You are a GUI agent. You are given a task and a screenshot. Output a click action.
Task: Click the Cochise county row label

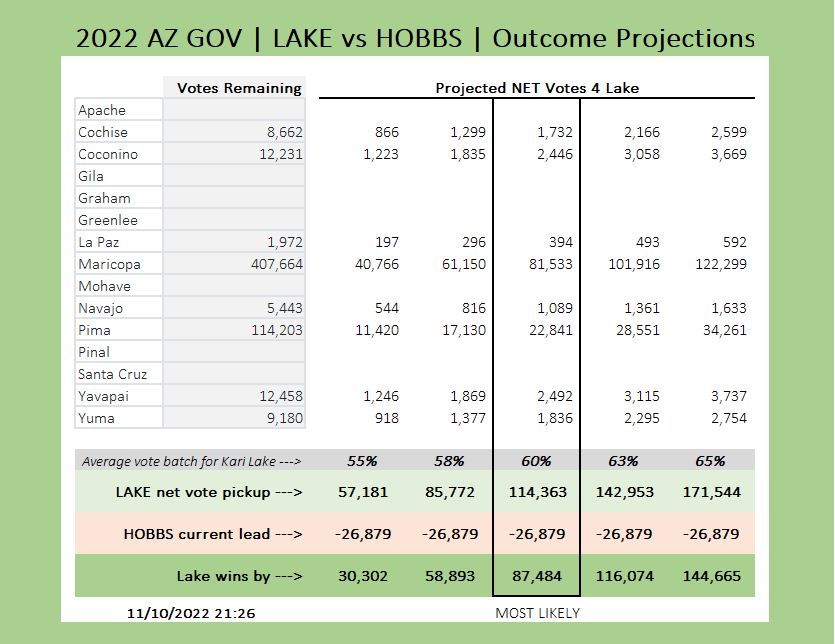pos(103,132)
